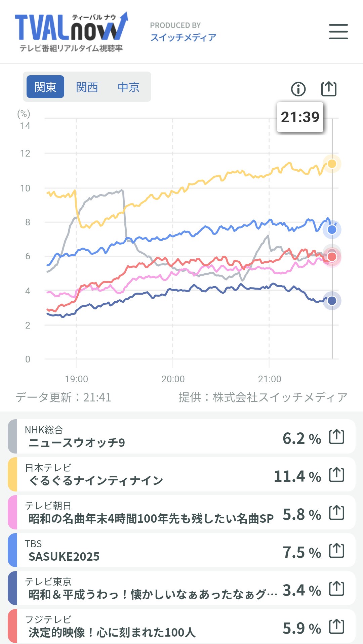
Task: Click the blue TBS chart data point
Action: tap(332, 230)
